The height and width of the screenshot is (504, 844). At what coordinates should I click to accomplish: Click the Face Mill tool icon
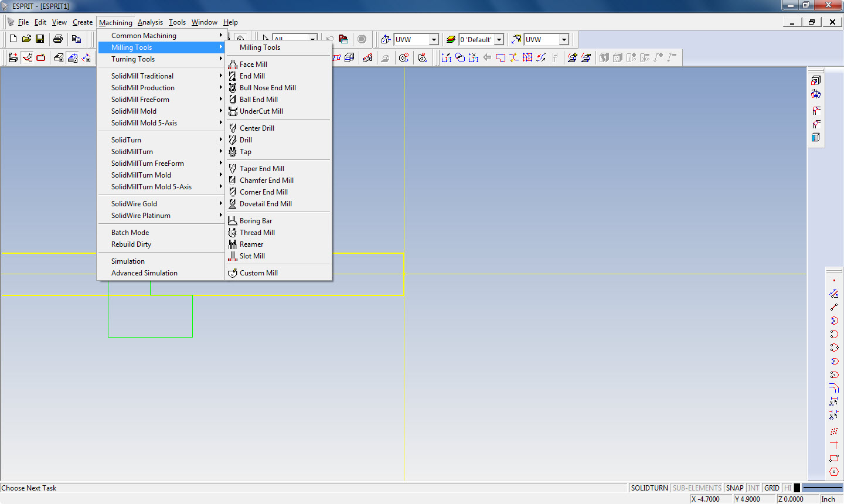233,64
